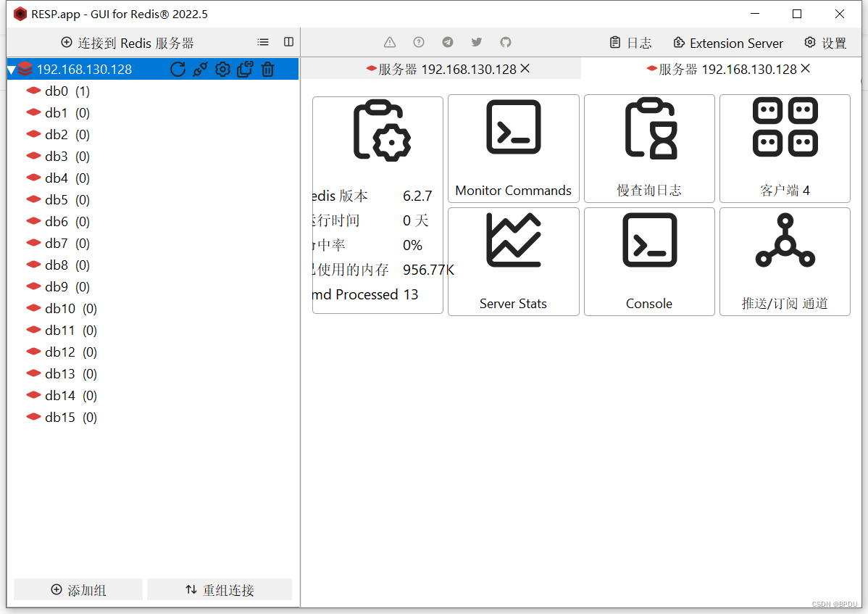
Task: Click the 添加组 add group button
Action: (78, 589)
